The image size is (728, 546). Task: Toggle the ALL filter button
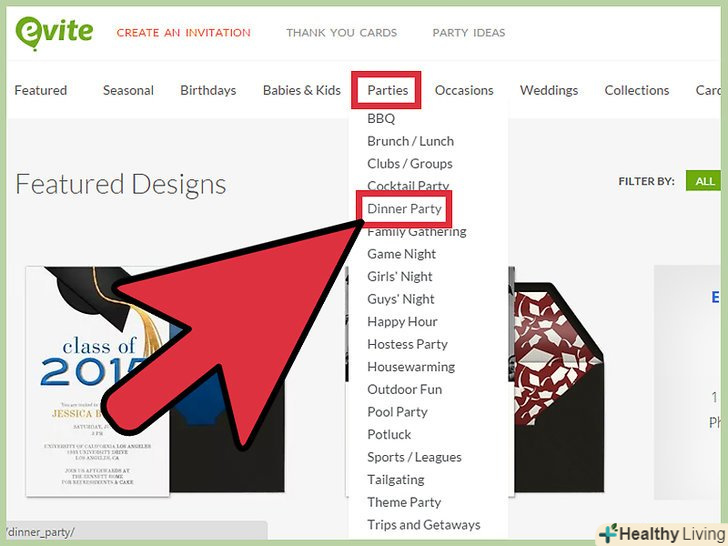(704, 181)
